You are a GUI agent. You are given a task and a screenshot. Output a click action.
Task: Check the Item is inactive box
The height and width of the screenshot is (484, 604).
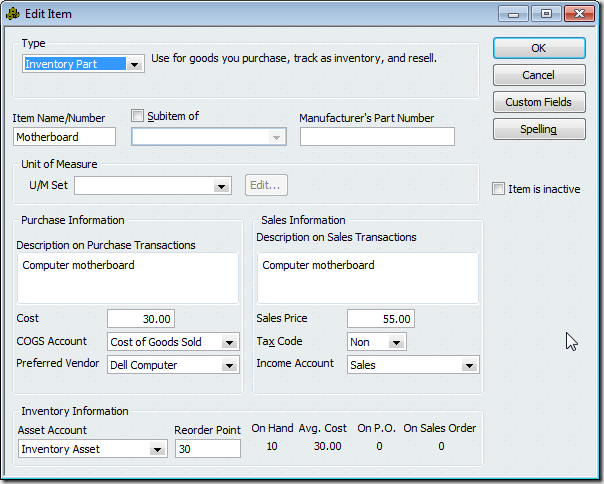coord(498,189)
